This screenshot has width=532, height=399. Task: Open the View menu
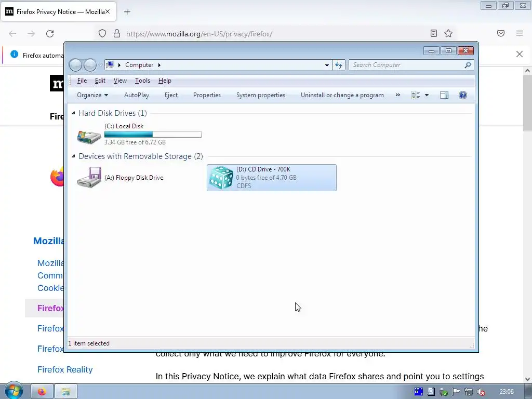120,81
